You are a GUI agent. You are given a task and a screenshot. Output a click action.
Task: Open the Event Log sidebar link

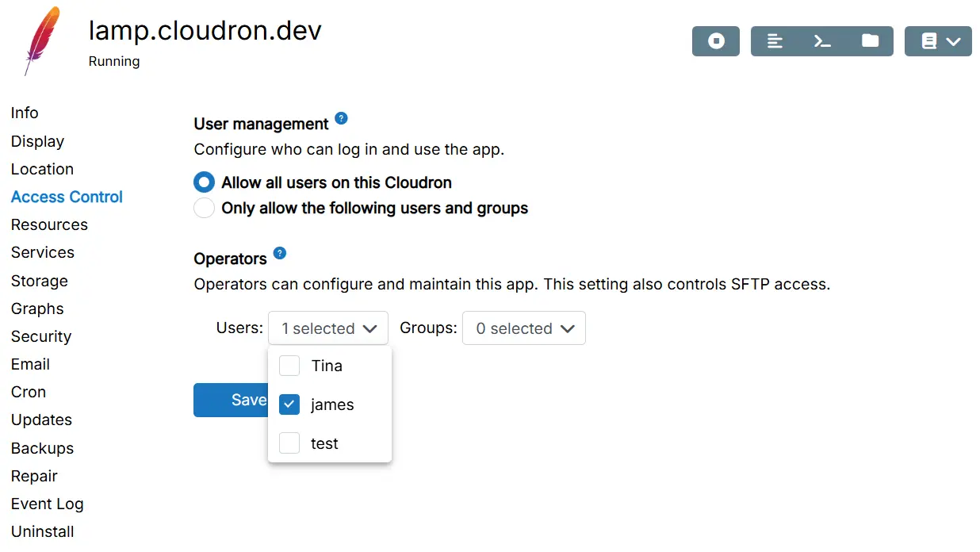pyautogui.click(x=47, y=504)
